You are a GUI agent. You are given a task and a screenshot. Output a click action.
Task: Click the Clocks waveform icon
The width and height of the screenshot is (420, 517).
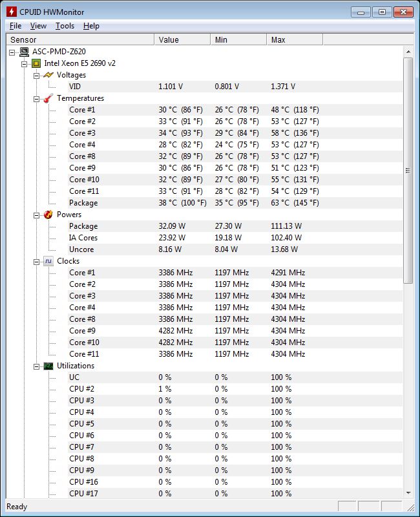[x=48, y=261]
